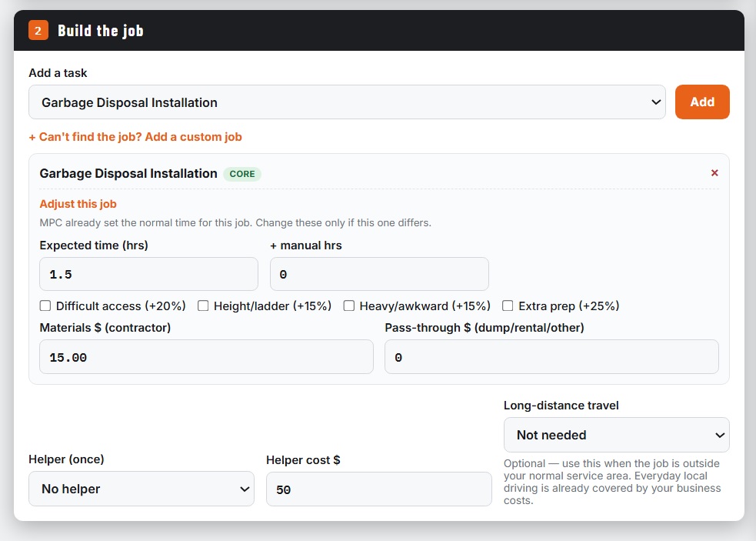Click the Garbage Disposal Installation card title
The height and width of the screenshot is (541, 756).
(x=128, y=173)
